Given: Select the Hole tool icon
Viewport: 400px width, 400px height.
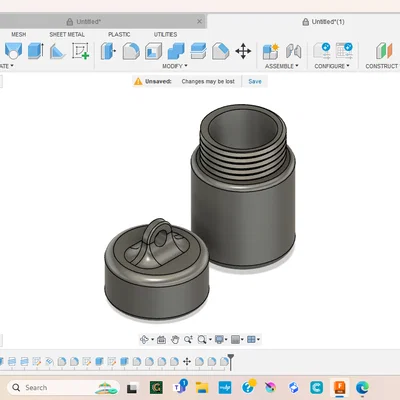Looking at the screenshot, I should (13, 51).
